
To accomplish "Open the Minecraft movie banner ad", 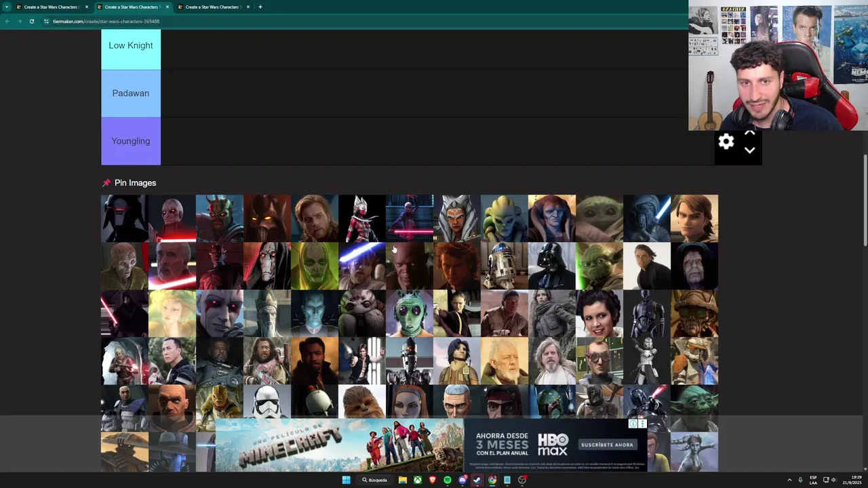I will pyautogui.click(x=340, y=445).
